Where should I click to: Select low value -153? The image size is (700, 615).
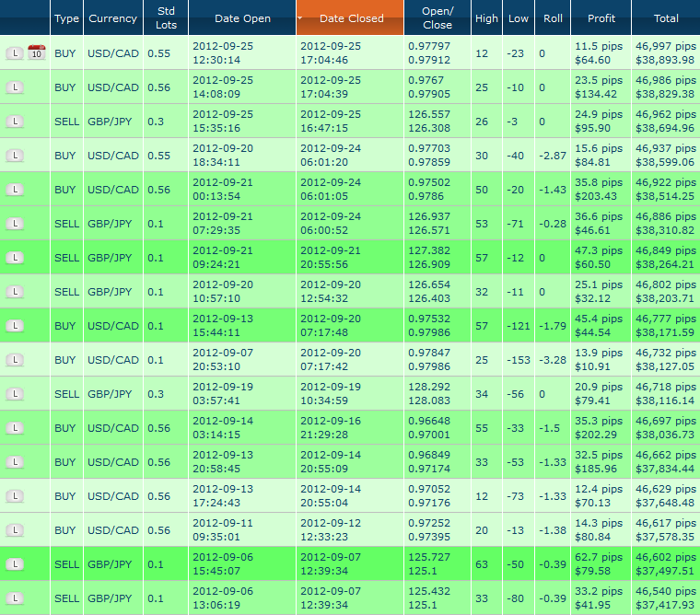[519, 360]
